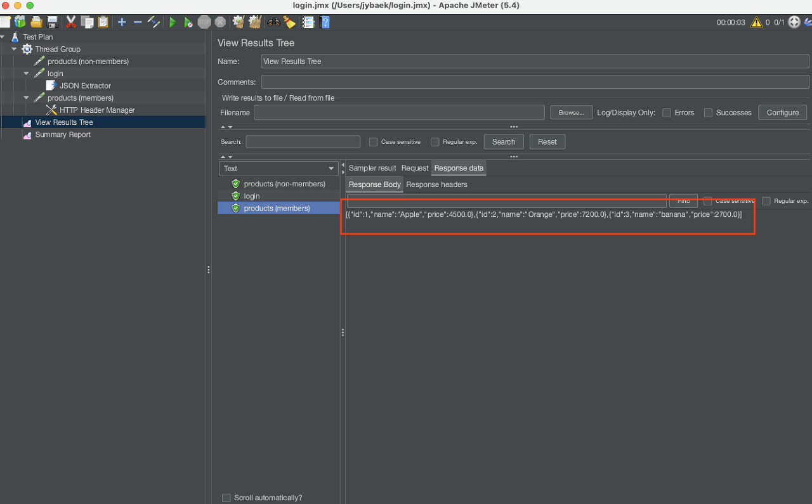Open the Response headers sub-tab

point(436,184)
